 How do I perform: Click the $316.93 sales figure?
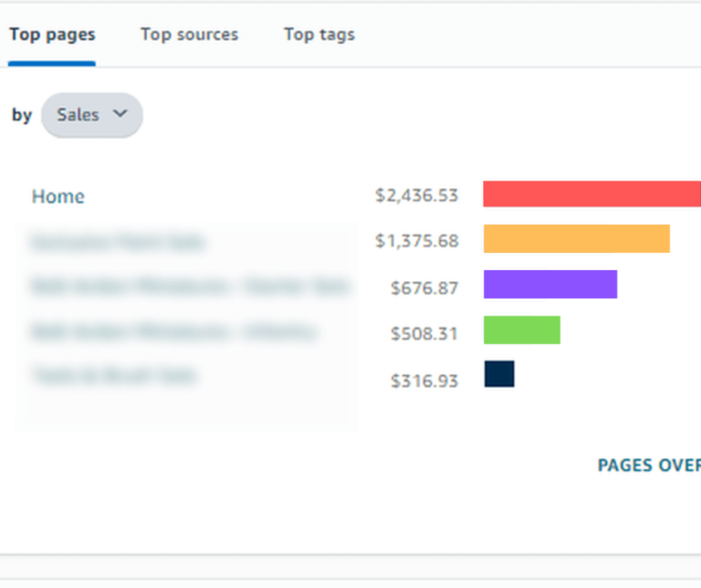tap(424, 381)
